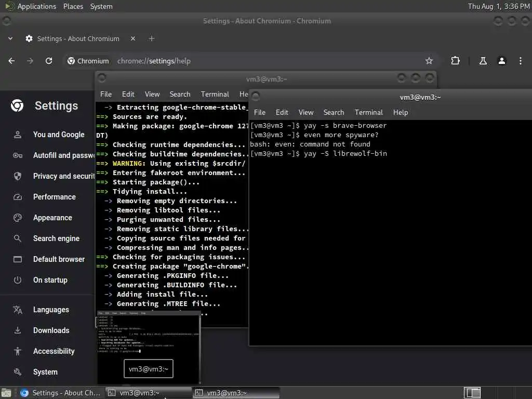Open the System menu in top panel
Screen dimensions: 532x399
(x=101, y=6)
